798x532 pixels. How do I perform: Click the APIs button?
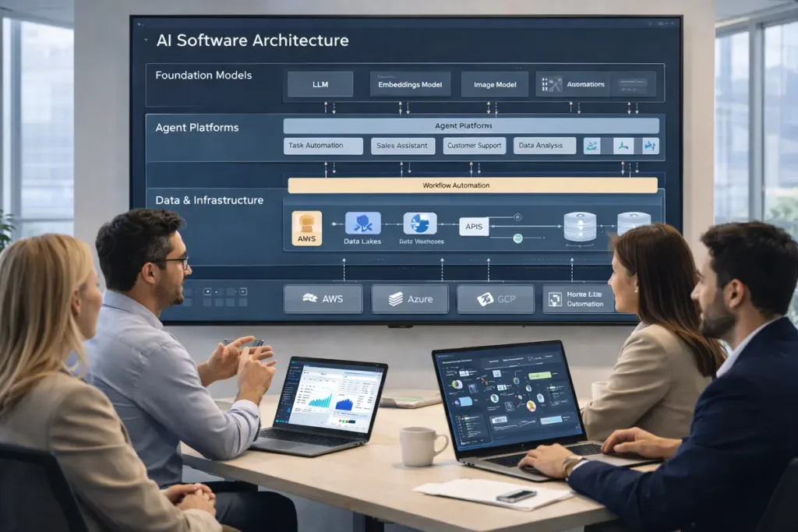[x=475, y=227]
